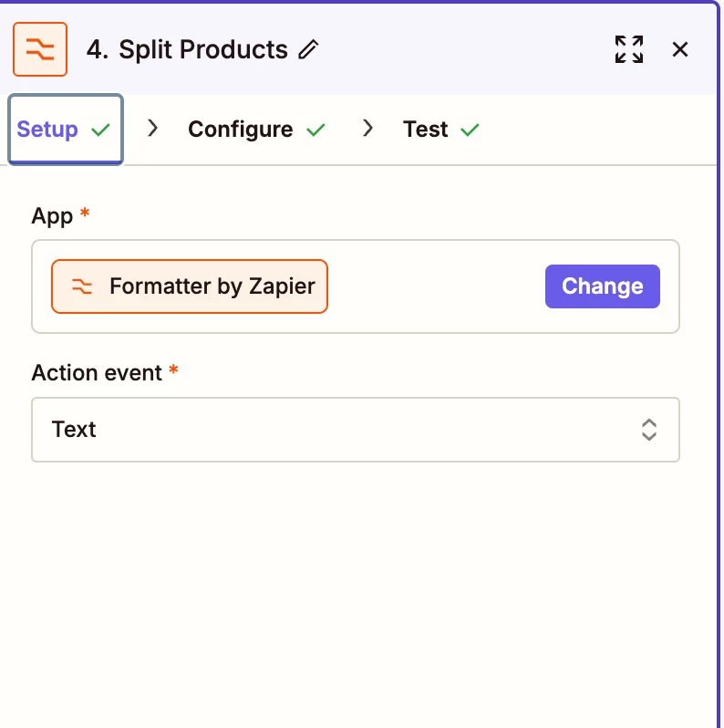Click the App field label
The width and height of the screenshot is (724, 728).
click(x=52, y=215)
